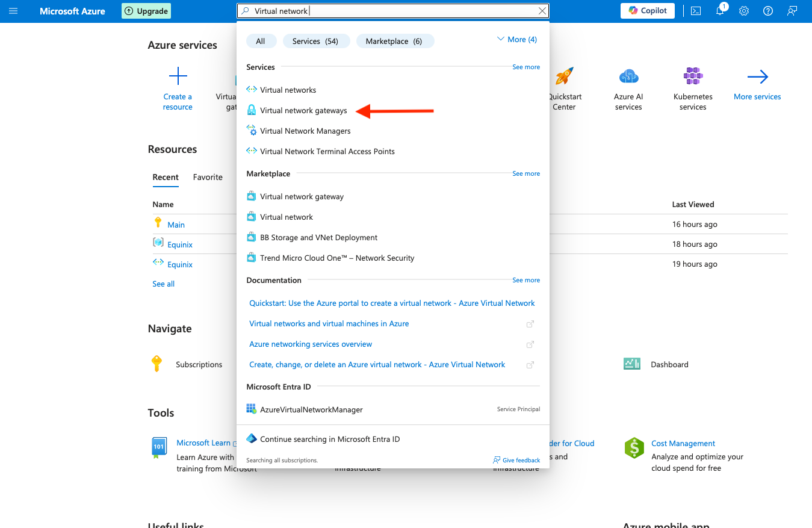
Task: Click into the search field
Action: pos(393,11)
